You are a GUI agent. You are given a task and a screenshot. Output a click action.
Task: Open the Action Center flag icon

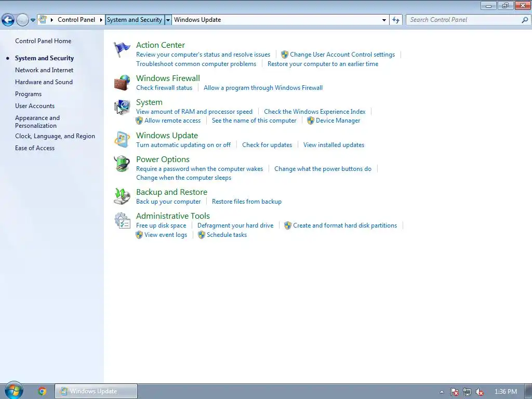coord(122,49)
